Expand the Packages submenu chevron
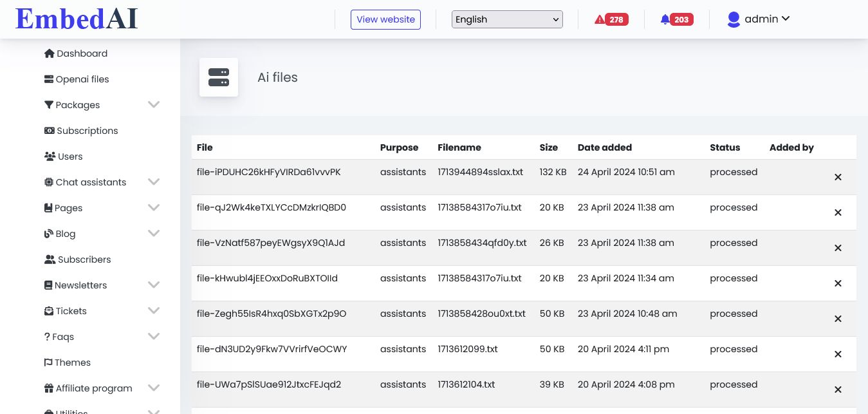Screen dimensions: 868x414 pyautogui.click(x=154, y=104)
